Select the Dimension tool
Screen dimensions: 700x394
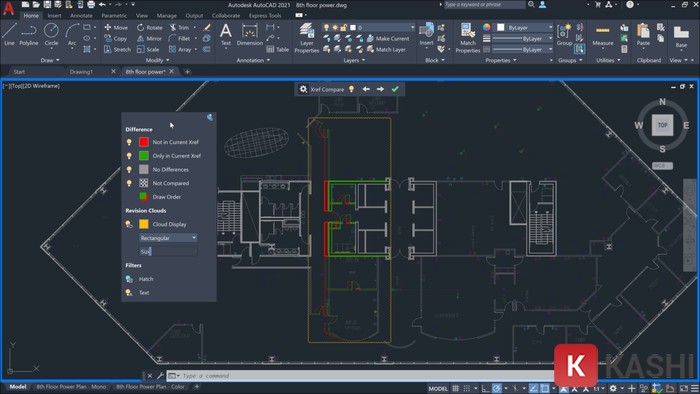(250, 35)
